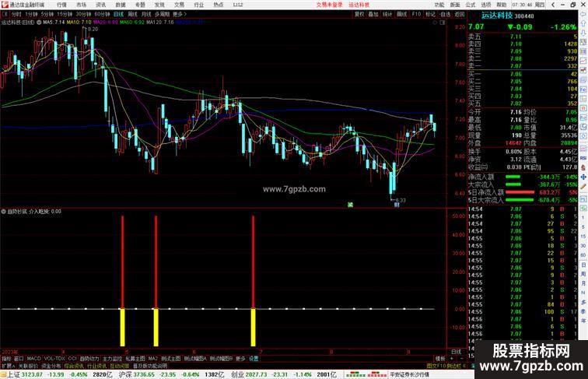Open the 公式 menu

tap(471, 5)
